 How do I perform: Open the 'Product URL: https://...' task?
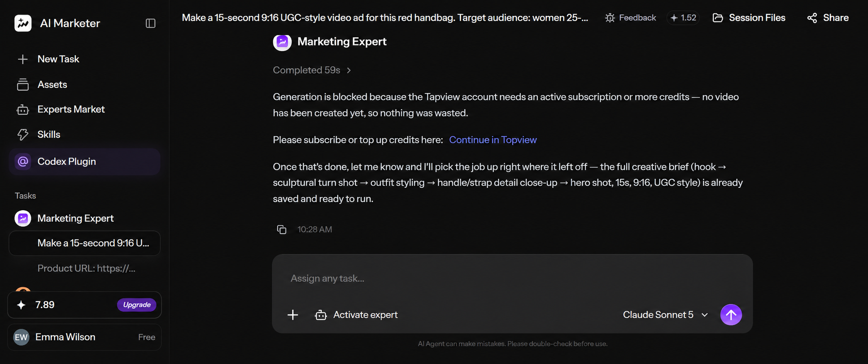(86, 268)
